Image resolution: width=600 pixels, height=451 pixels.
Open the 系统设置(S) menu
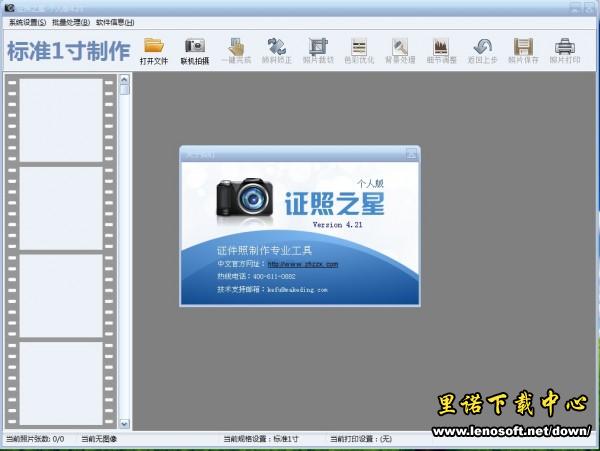(x=28, y=22)
